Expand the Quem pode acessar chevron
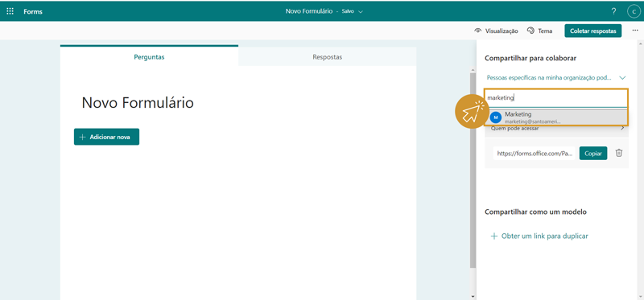Image resolution: width=644 pixels, height=300 pixels. pos(622,129)
